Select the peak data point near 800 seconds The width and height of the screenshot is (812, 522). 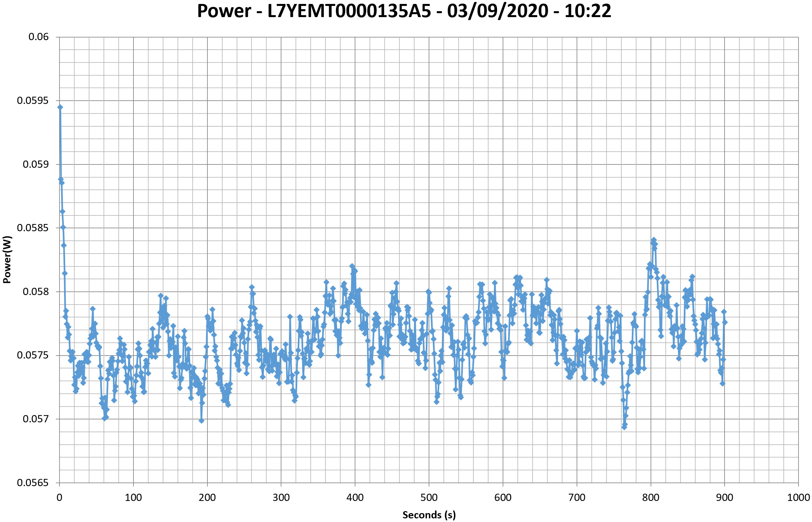pos(654,240)
